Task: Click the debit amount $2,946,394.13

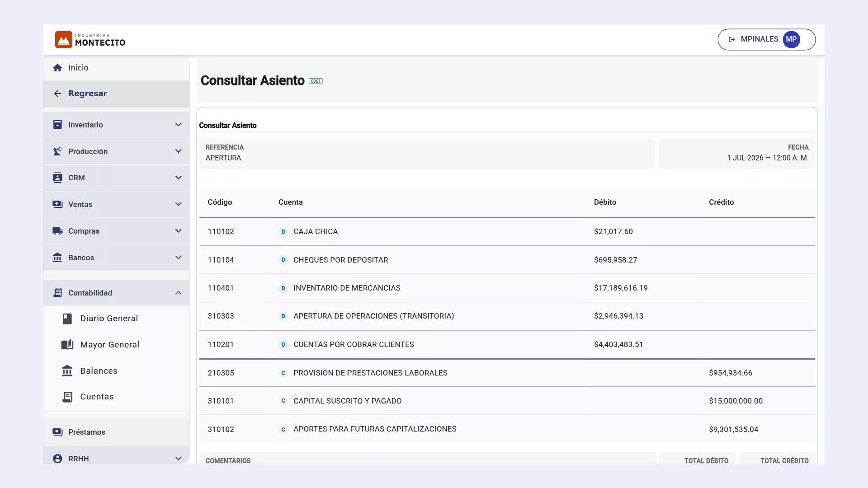Action: point(618,316)
